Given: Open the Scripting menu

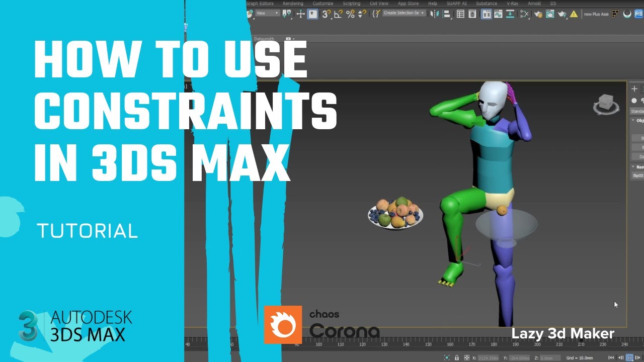Looking at the screenshot, I should [x=351, y=4].
